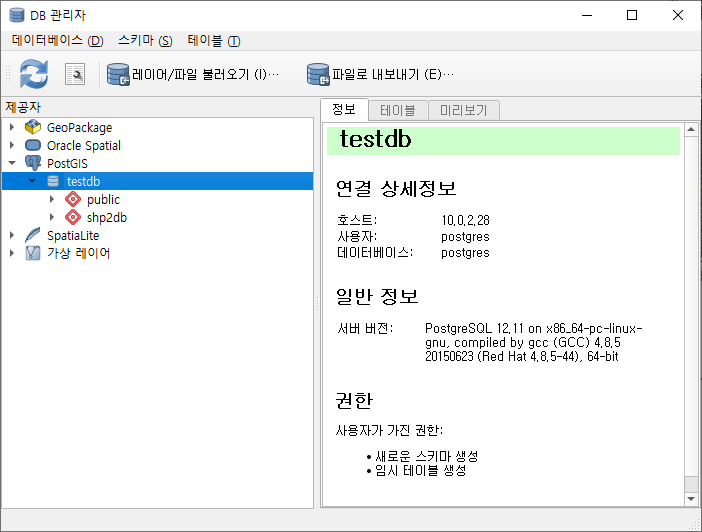Collapse the testdb connection node
Viewport: 702px width, 532px height.
(32, 181)
